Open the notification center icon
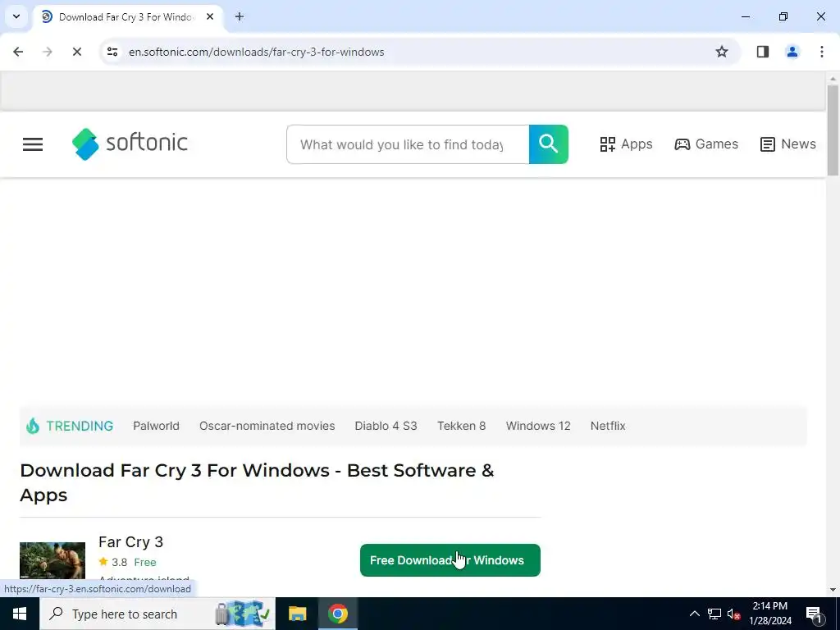Viewport: 840px width, 630px height. pyautogui.click(x=814, y=614)
